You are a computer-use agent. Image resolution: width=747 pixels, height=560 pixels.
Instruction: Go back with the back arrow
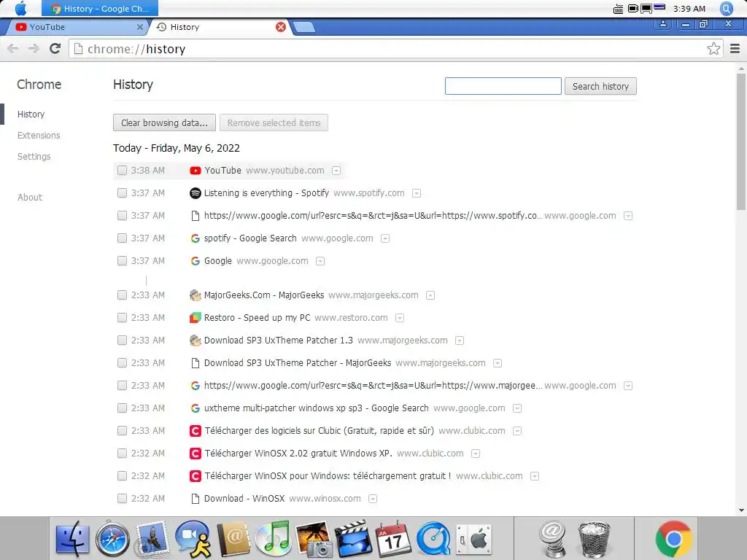[13, 49]
